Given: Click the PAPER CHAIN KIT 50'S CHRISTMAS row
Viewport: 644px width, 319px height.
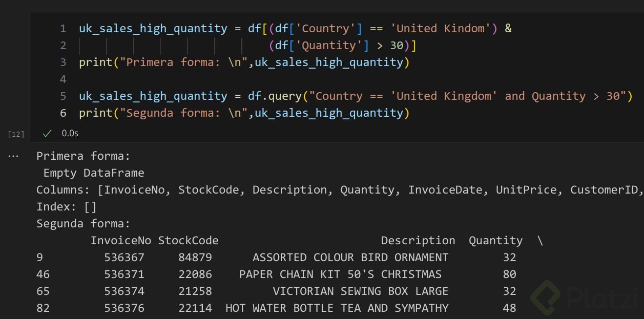Looking at the screenshot, I should click(340, 274).
